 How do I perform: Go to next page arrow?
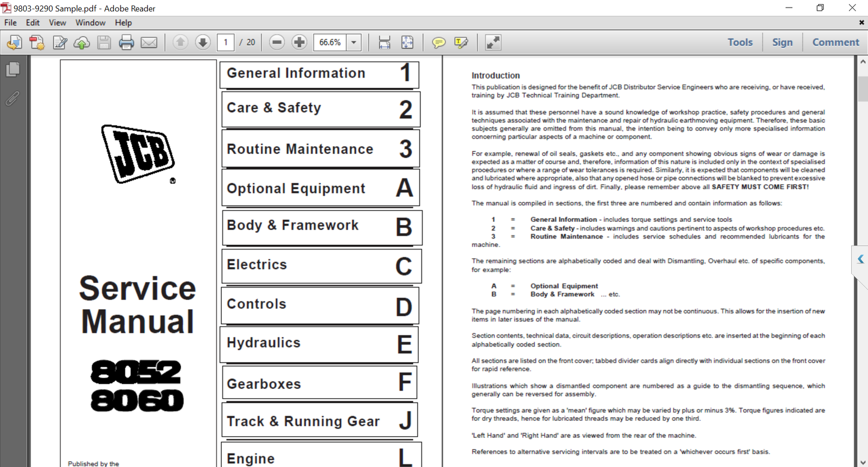pyautogui.click(x=203, y=42)
